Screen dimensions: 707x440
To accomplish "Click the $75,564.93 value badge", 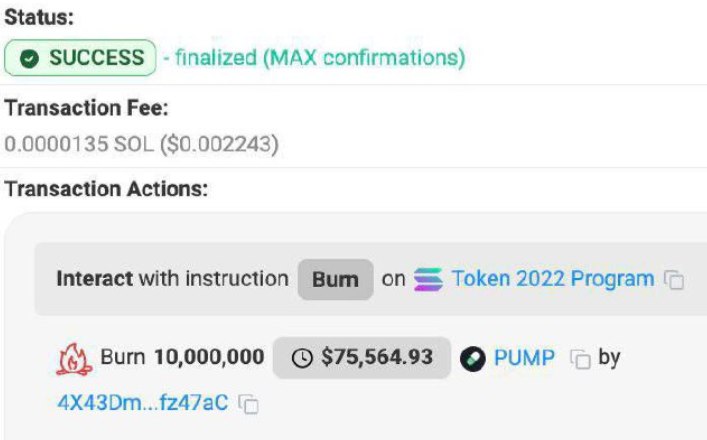I will click(x=362, y=358).
